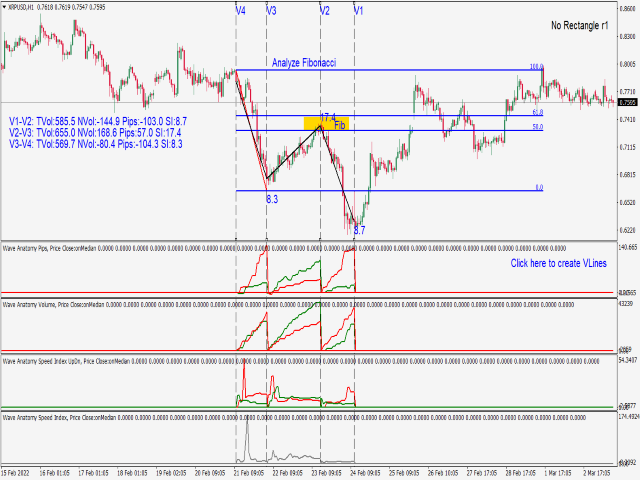
Task: Click the 100.0 Fibonacci level label
Action: (536, 67)
